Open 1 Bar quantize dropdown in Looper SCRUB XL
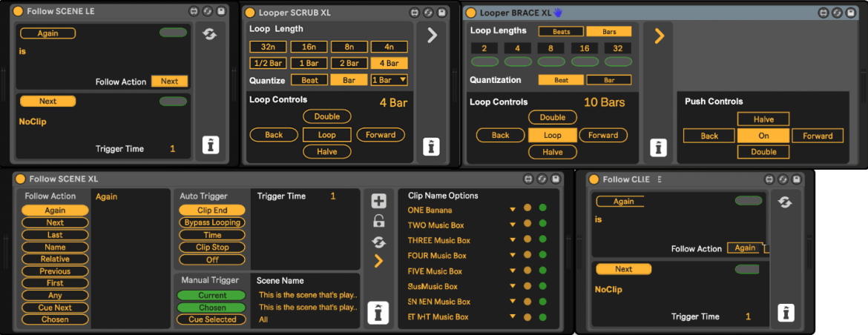Viewport: 868px width, 335px height. [x=389, y=80]
